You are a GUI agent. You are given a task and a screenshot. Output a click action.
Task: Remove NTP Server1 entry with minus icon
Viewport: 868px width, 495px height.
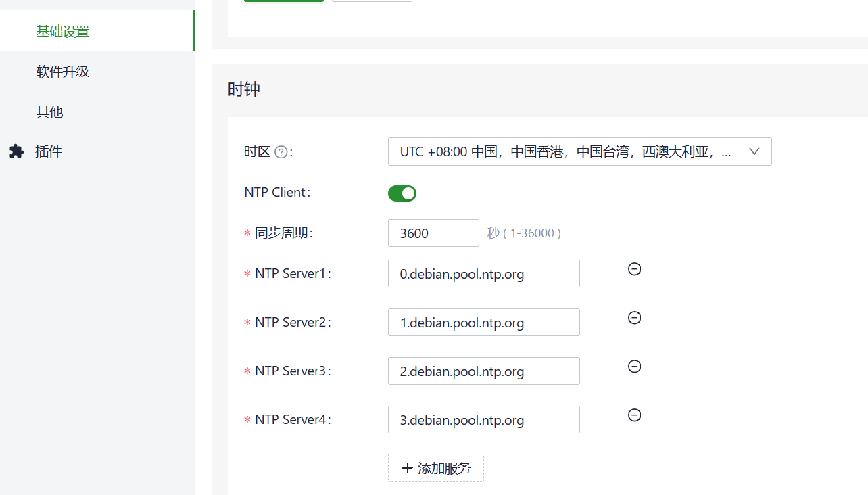[634, 269]
